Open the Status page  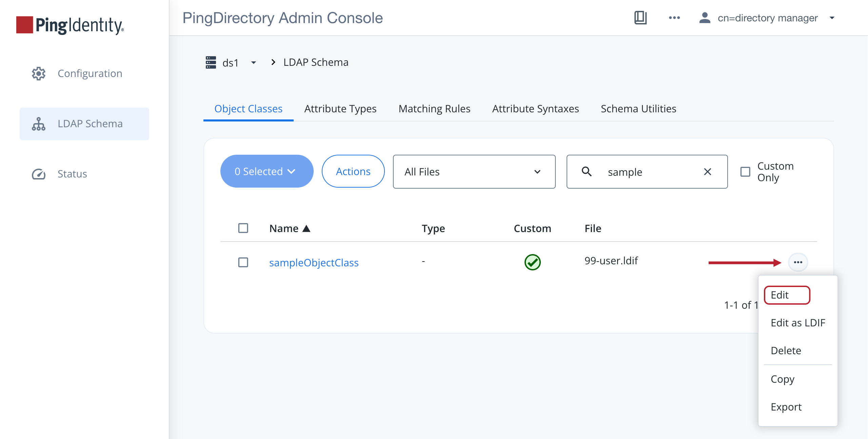coord(72,174)
